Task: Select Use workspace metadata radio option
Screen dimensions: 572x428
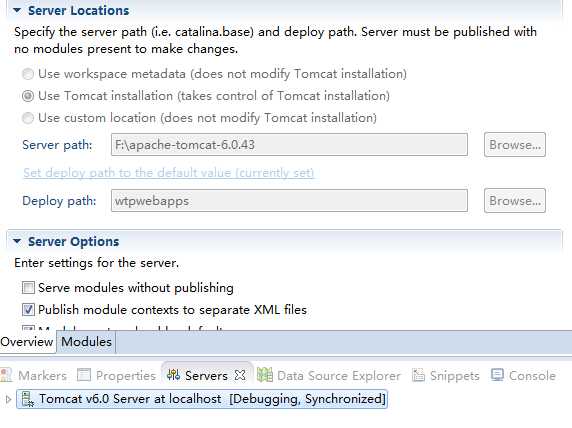Action: coord(28,74)
